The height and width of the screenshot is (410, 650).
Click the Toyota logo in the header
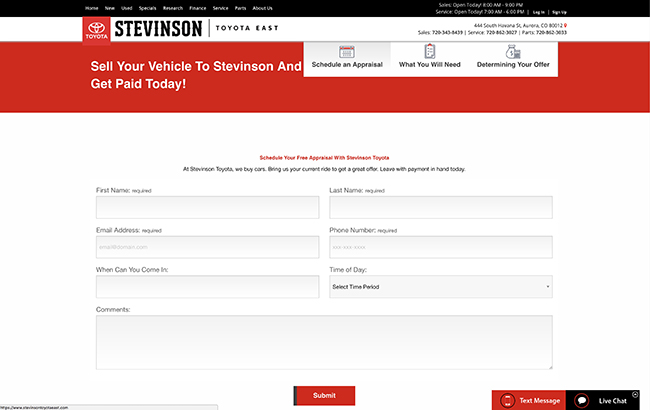click(x=96, y=30)
